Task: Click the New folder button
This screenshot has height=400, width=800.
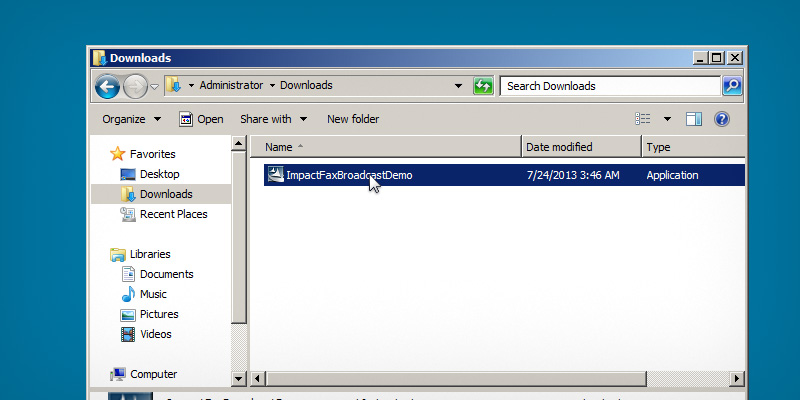Action: pyautogui.click(x=353, y=119)
